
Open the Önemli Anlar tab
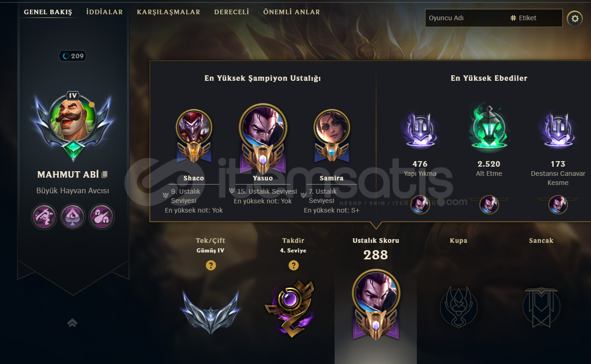coord(291,12)
